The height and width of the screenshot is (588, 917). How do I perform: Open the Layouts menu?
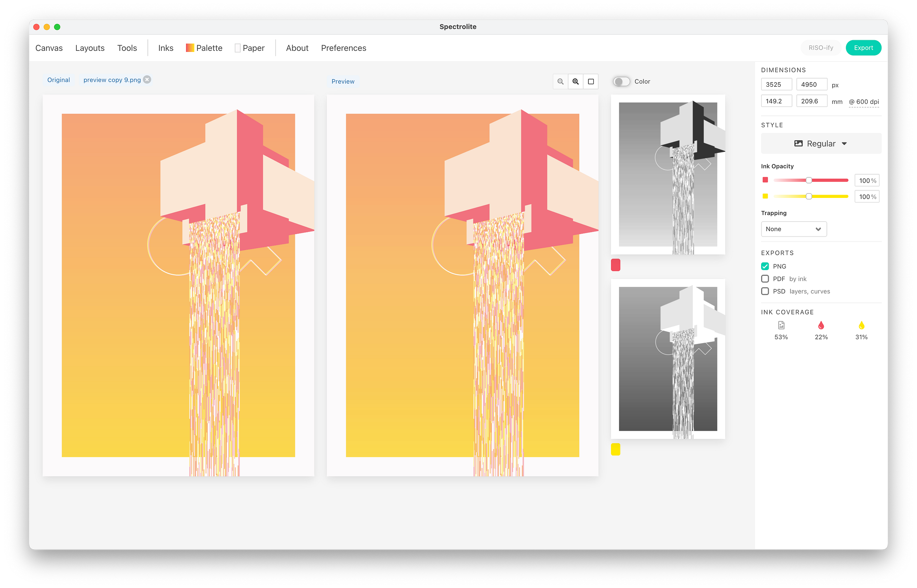(x=90, y=48)
